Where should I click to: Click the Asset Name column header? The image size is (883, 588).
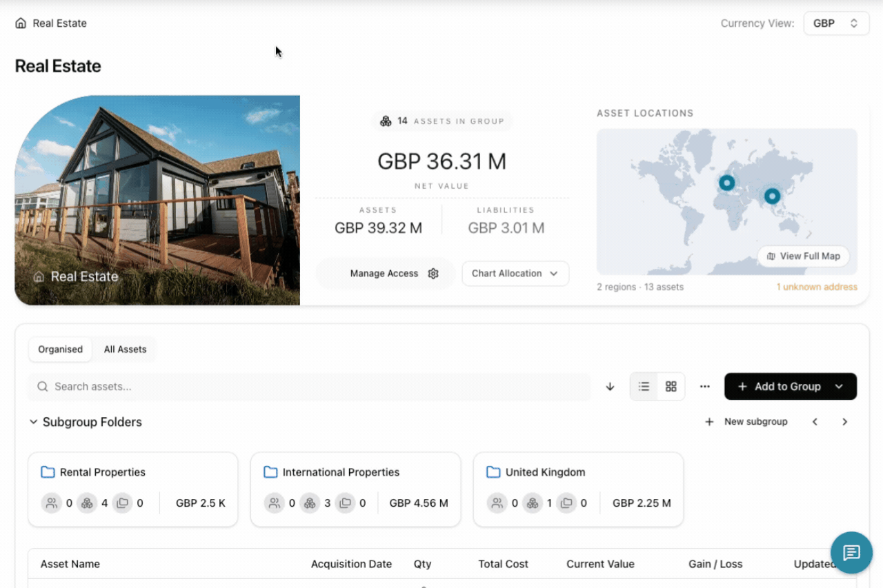click(x=70, y=564)
